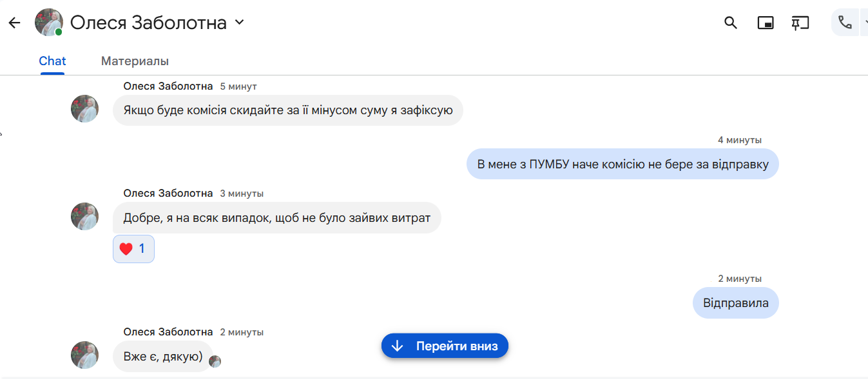Go back using the left arrow
This screenshot has height=387, width=868.
[x=14, y=23]
